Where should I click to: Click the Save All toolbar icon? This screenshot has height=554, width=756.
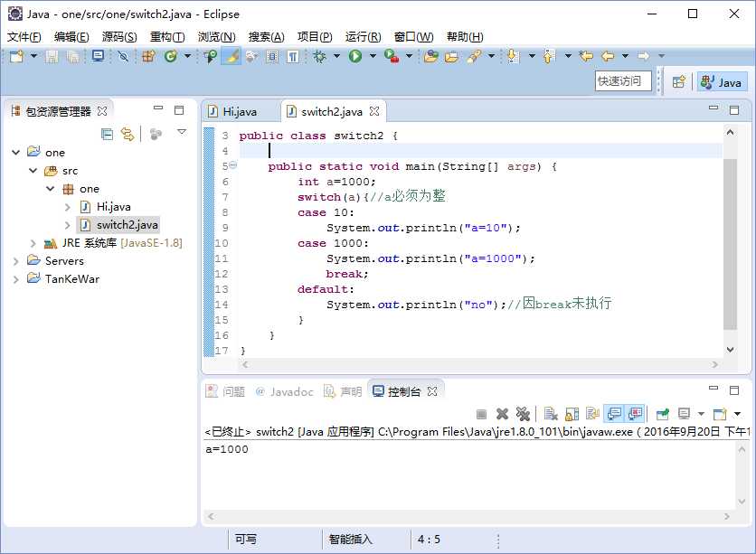(x=73, y=56)
